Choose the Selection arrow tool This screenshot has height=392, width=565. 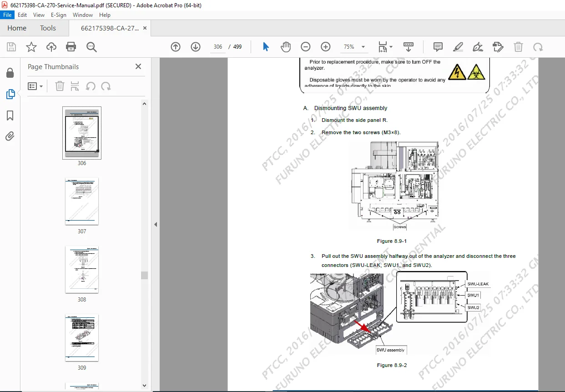tap(266, 47)
